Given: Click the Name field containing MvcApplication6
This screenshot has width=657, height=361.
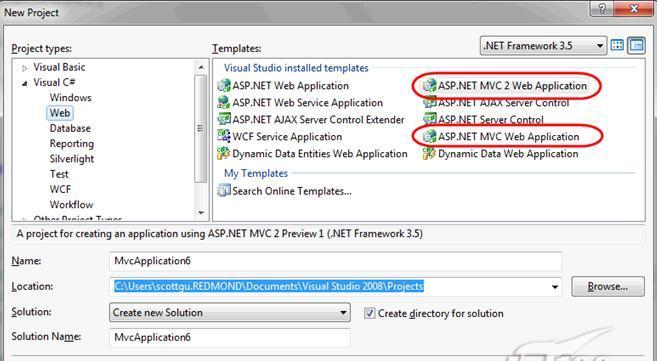Looking at the screenshot, I should point(335,261).
